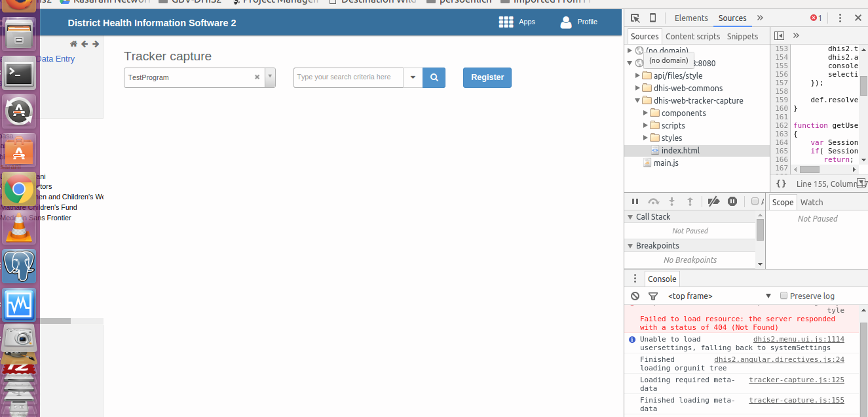Open tracker-capture.js:155 source link

[797, 400]
